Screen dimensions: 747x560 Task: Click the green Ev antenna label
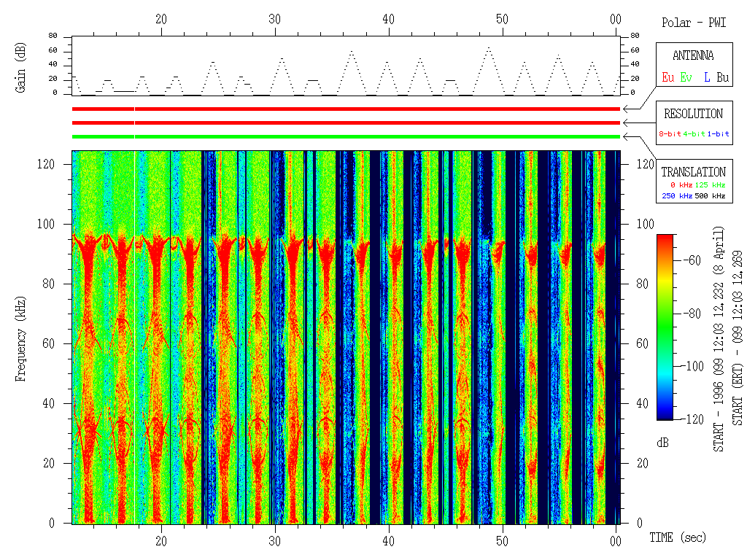pyautogui.click(x=686, y=77)
